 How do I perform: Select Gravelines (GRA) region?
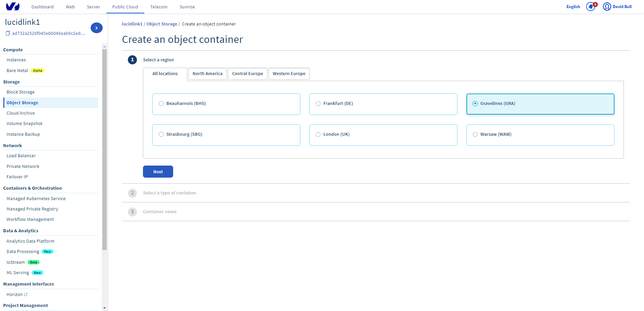[x=540, y=104]
